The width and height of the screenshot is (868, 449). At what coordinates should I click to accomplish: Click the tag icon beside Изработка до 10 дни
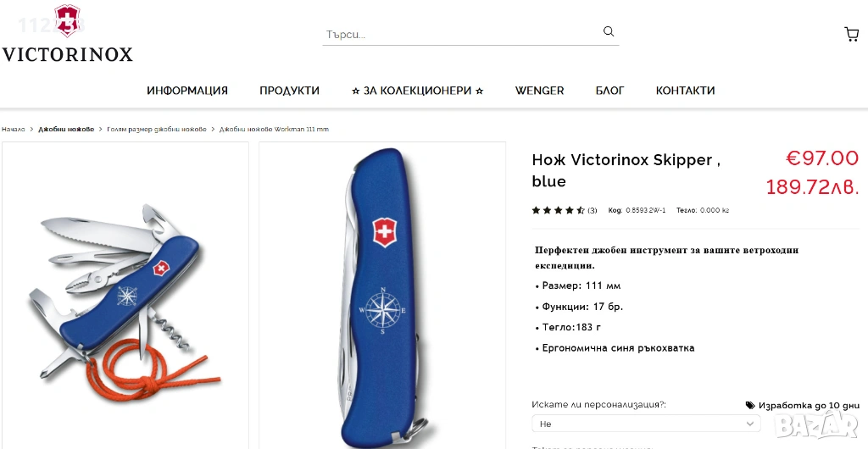tap(750, 405)
